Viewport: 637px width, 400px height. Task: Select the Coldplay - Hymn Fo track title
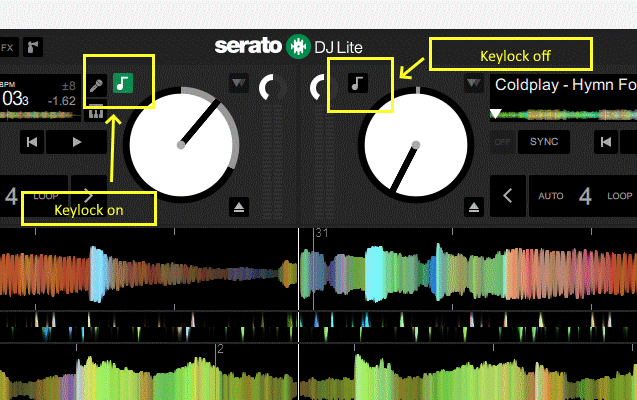(566, 85)
